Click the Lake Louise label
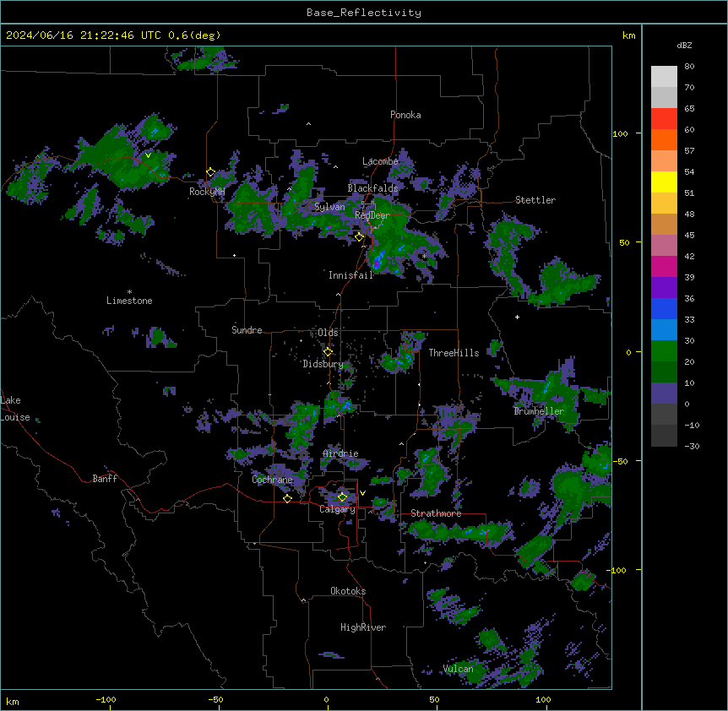 tap(15, 409)
